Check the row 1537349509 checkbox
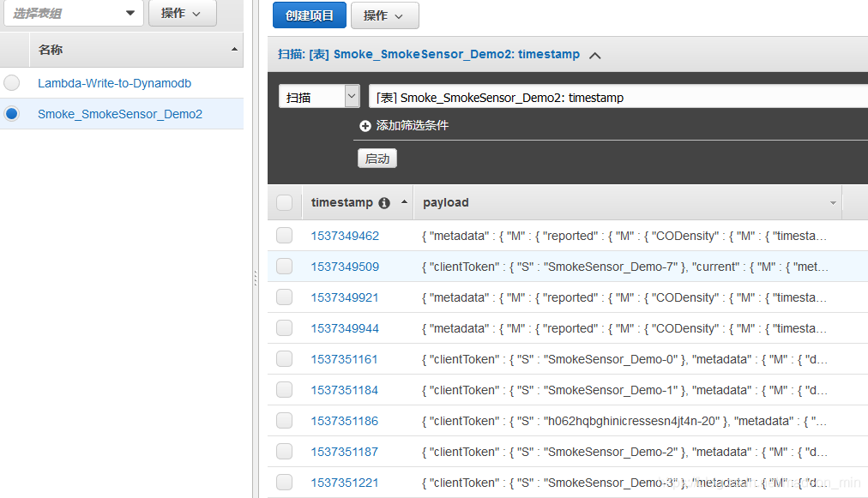Viewport: 868px width, 498px height. [x=285, y=267]
